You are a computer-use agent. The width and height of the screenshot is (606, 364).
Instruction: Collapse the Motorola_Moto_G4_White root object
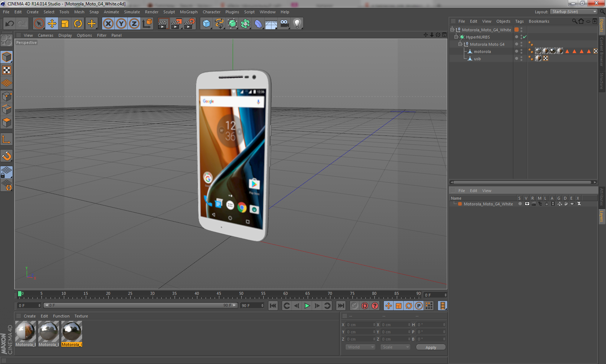[x=452, y=30]
